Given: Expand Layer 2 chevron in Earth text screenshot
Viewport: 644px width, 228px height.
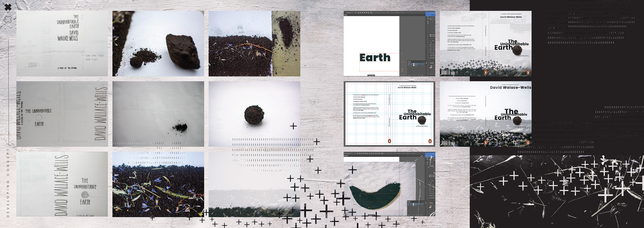Looking at the screenshot, I should pyautogui.click(x=412, y=64).
